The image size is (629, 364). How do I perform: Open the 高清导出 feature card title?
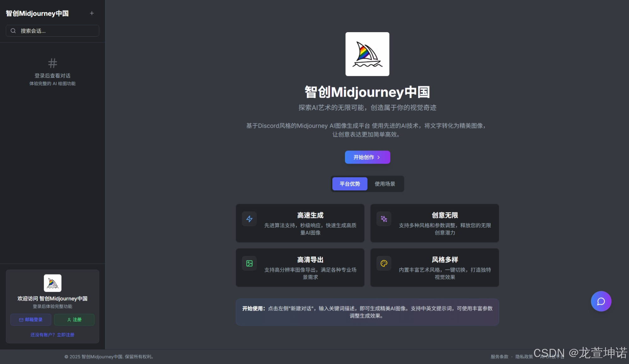click(310, 260)
